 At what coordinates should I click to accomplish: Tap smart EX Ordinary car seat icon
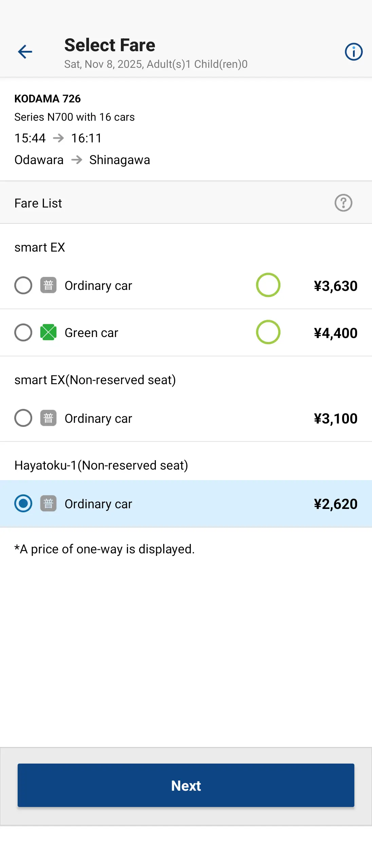48,285
